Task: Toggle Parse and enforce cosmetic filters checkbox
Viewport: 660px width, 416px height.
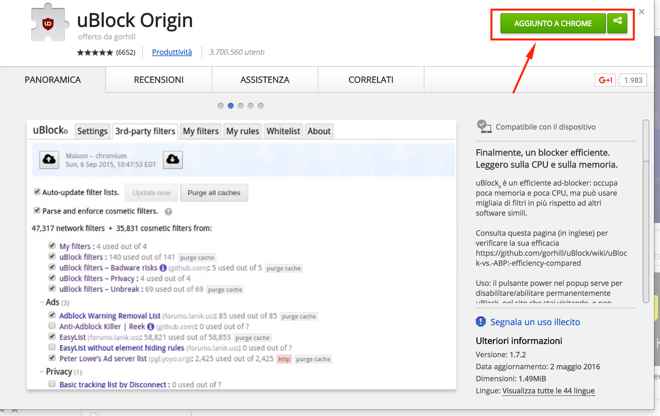Action: pyautogui.click(x=37, y=211)
